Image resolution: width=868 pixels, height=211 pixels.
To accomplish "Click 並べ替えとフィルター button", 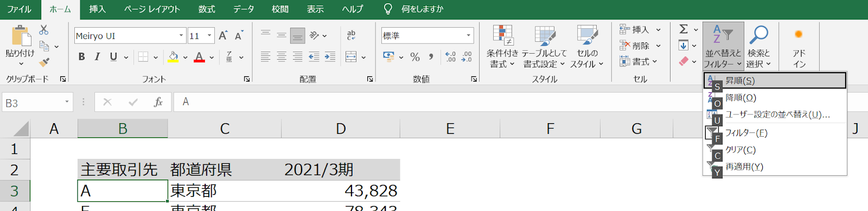I will [x=723, y=47].
